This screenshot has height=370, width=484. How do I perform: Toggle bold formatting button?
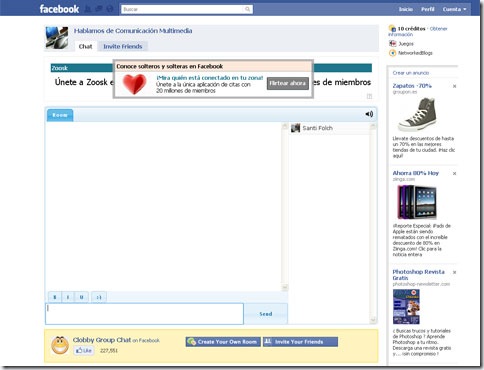pos(55,297)
